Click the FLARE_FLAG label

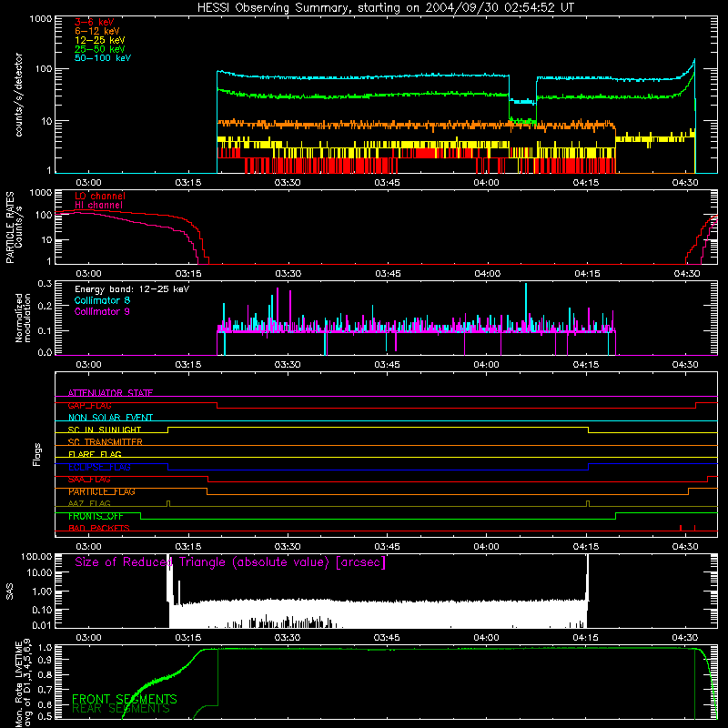tap(95, 454)
